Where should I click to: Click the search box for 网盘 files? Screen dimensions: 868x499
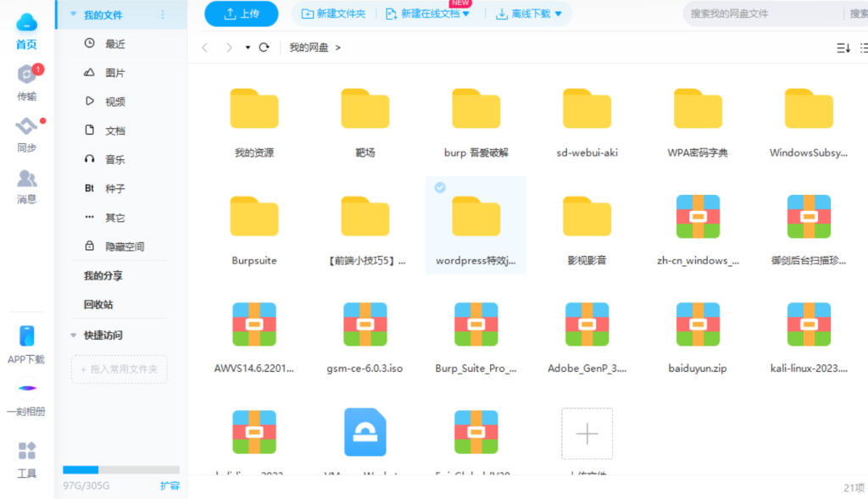tap(763, 14)
